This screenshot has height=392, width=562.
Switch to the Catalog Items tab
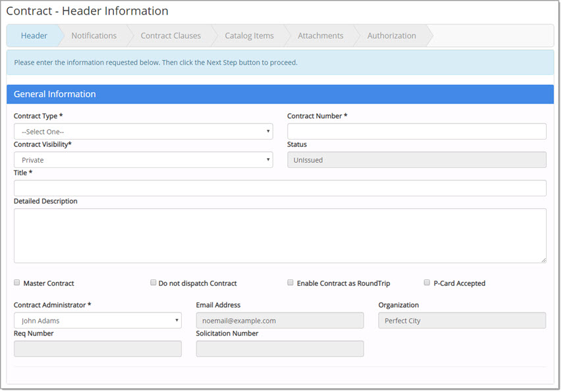(x=249, y=36)
